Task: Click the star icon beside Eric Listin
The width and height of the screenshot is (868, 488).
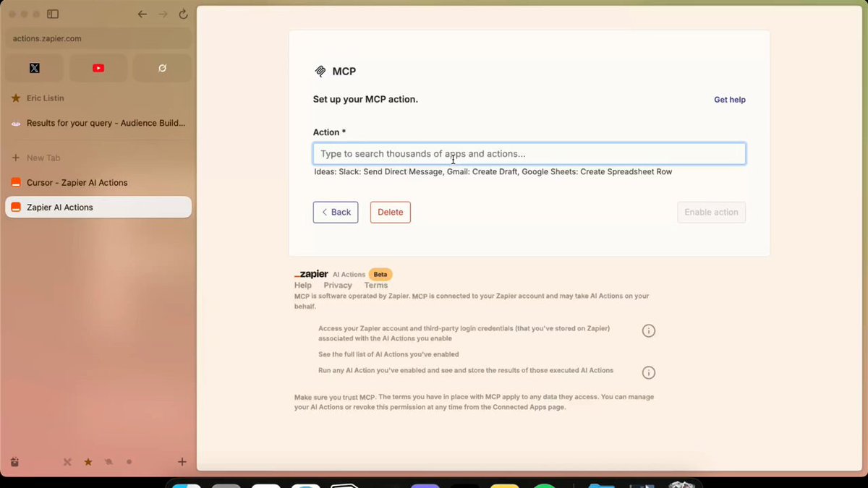Action: (16, 98)
